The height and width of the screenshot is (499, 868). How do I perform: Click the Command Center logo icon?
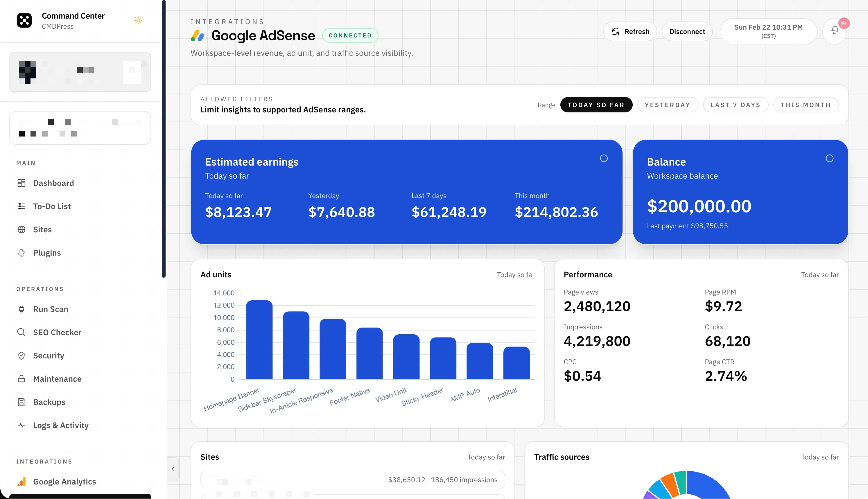(x=24, y=21)
